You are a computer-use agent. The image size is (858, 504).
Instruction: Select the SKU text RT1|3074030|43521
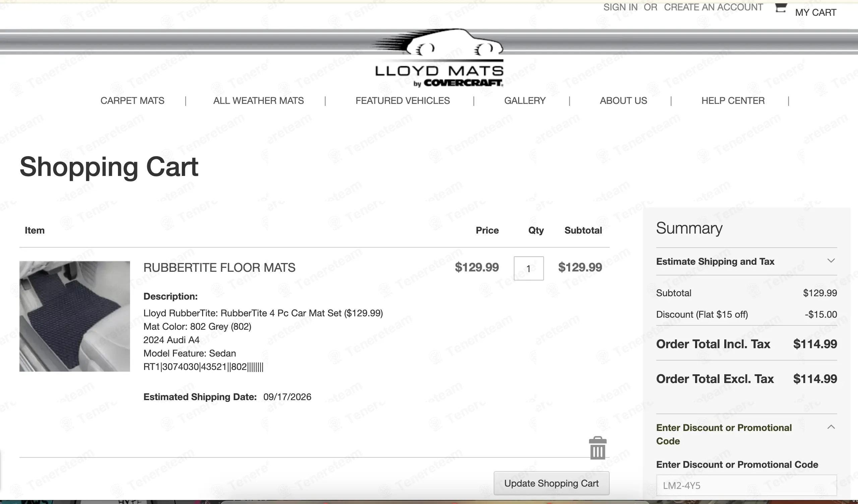(x=203, y=367)
